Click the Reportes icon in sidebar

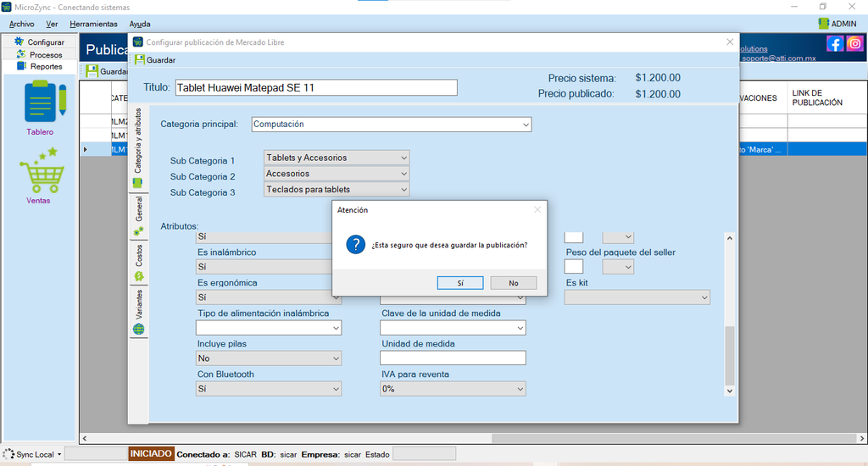click(21, 66)
